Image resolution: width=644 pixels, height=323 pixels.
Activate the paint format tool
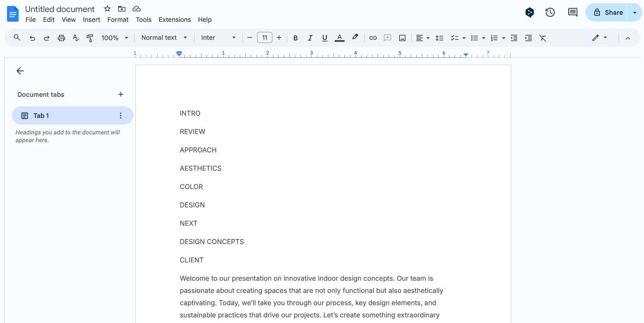[x=90, y=38]
